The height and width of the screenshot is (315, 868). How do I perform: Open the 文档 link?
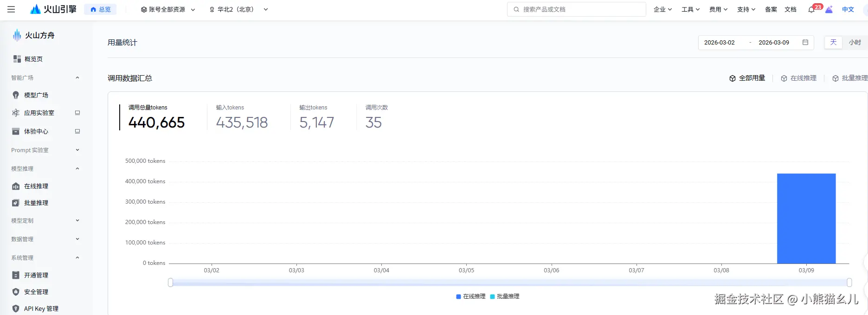[x=791, y=9]
